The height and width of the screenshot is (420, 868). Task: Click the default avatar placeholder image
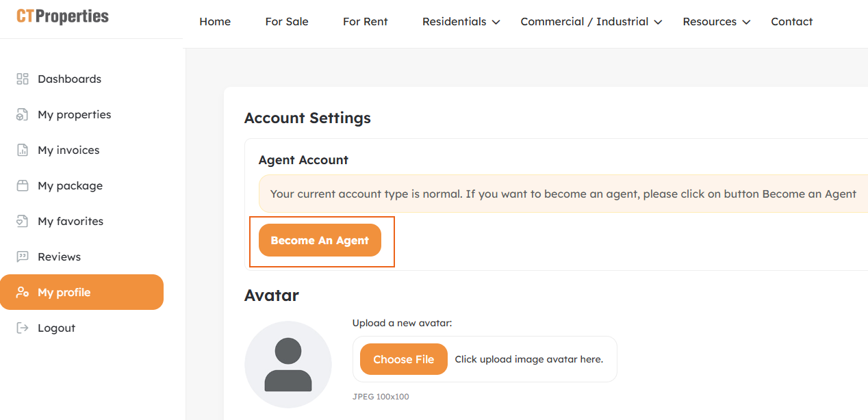tap(288, 365)
